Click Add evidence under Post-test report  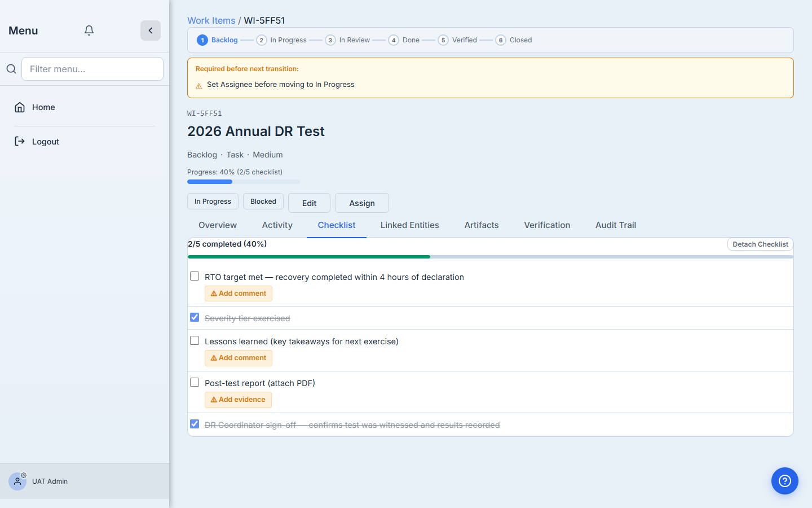pyautogui.click(x=238, y=400)
